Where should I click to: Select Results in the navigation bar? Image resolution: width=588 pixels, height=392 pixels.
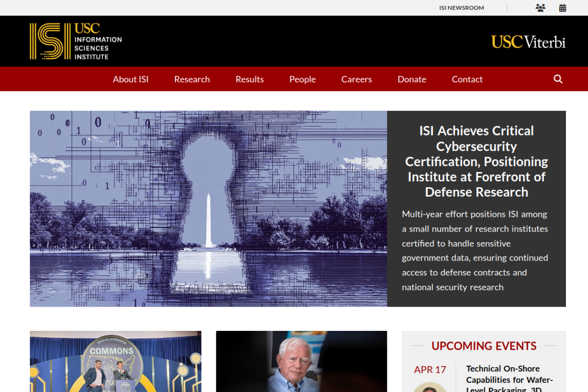pyautogui.click(x=249, y=79)
